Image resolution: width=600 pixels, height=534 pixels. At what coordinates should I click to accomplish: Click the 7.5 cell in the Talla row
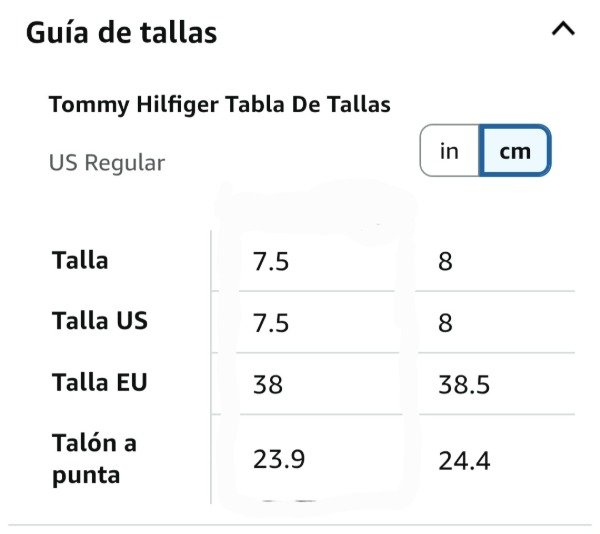tap(271, 262)
